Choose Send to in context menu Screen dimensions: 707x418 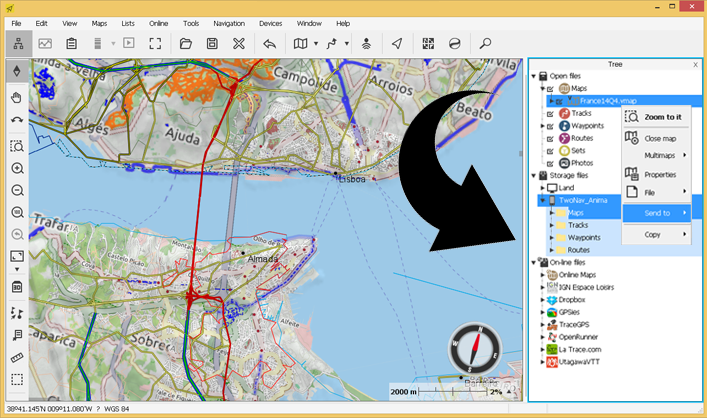657,213
